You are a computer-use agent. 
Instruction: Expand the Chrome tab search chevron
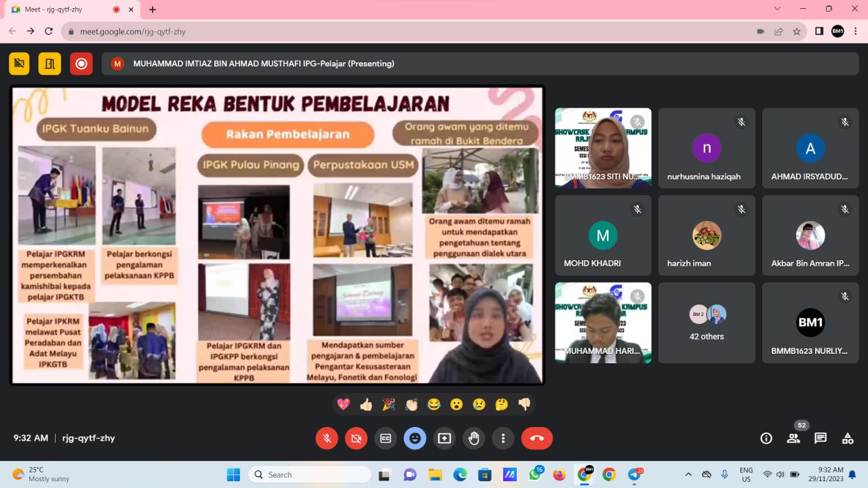pos(777,9)
